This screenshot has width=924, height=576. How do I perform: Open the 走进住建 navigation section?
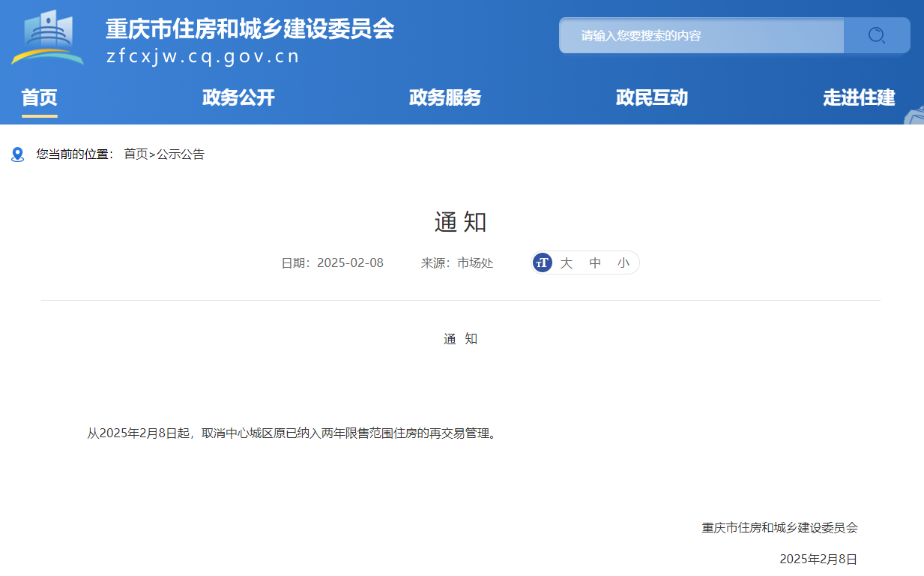[859, 97]
